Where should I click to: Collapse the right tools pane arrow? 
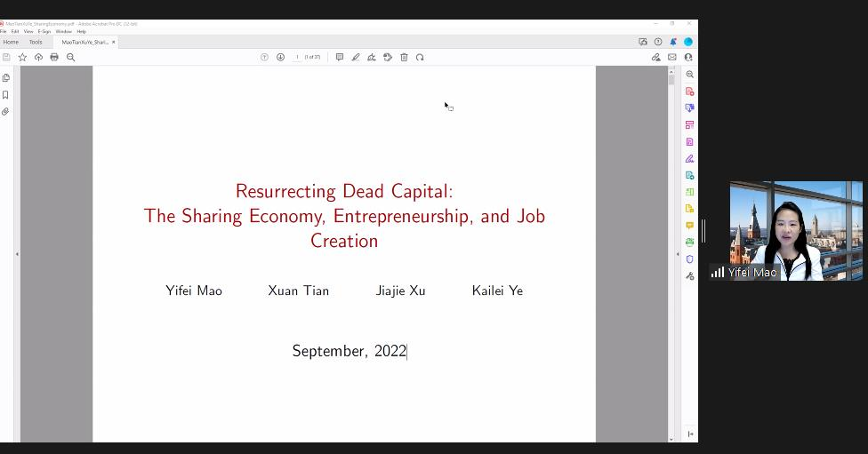click(677, 254)
